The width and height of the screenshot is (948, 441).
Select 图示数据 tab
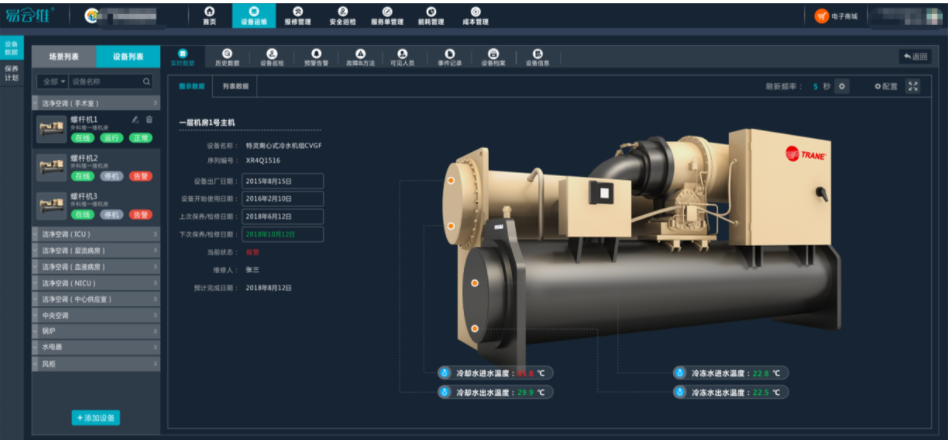[x=191, y=87]
